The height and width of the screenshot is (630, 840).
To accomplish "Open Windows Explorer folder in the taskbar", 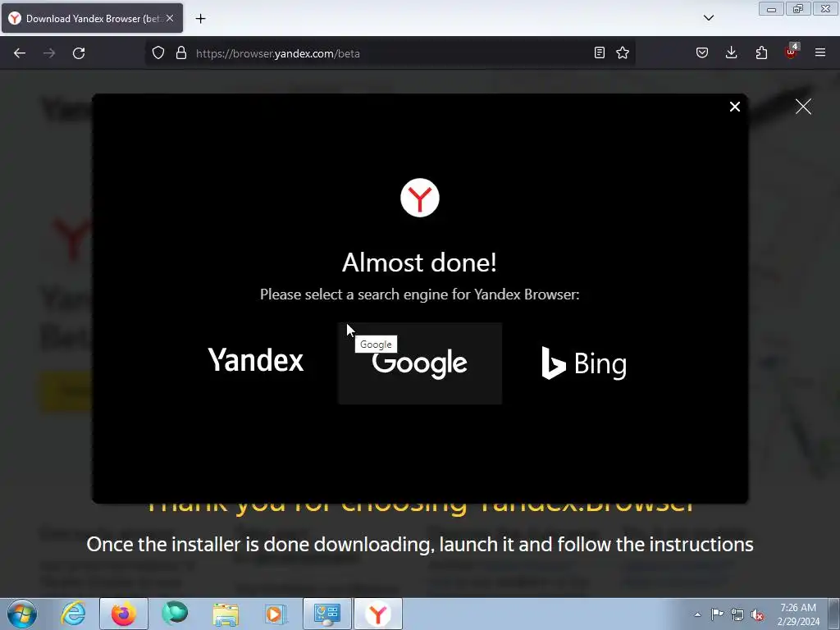I will click(226, 614).
